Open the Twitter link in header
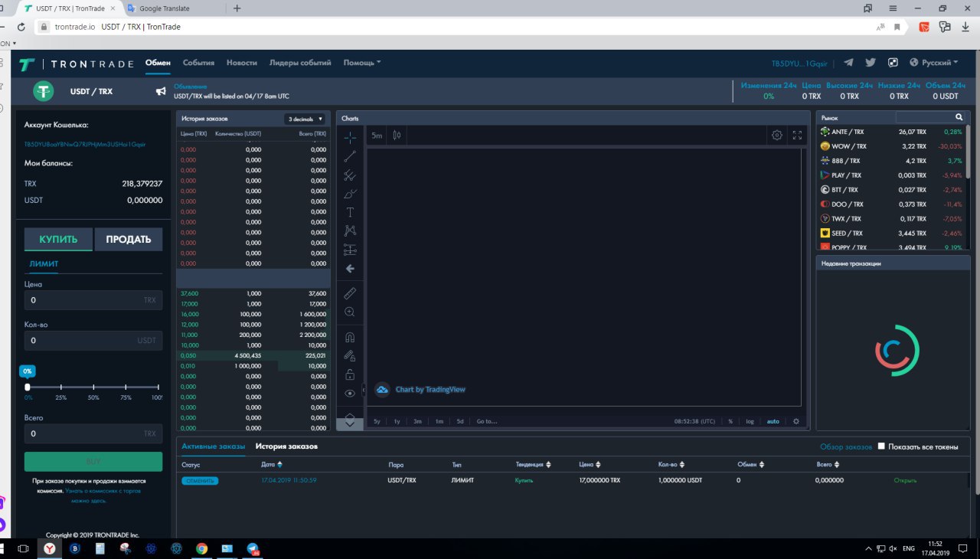980x559 pixels. pyautogui.click(x=871, y=63)
